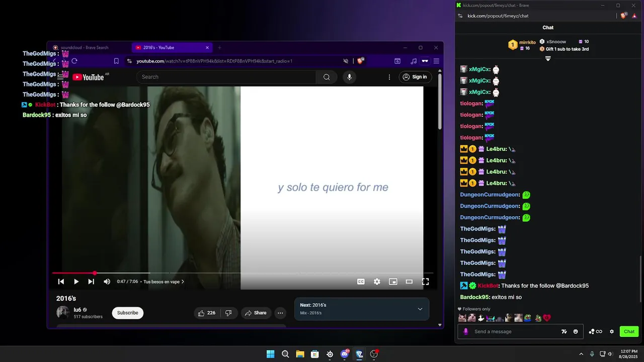644x362 pixels.
Task: Play the YouTube video
Action: click(x=76, y=282)
